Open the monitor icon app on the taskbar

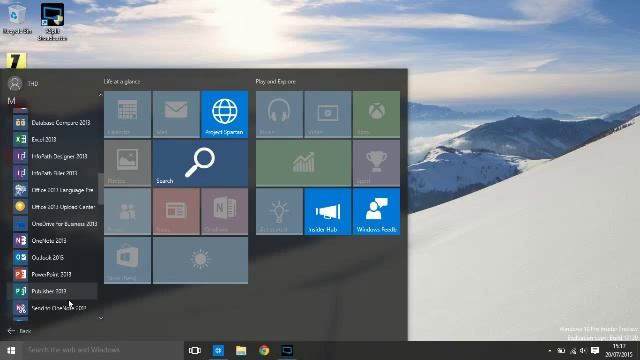tap(287, 350)
